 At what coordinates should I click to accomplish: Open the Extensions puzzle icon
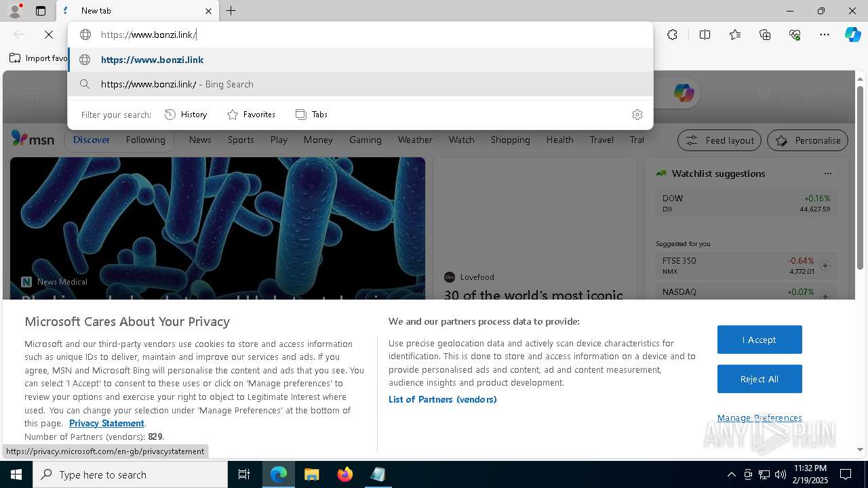coord(672,35)
